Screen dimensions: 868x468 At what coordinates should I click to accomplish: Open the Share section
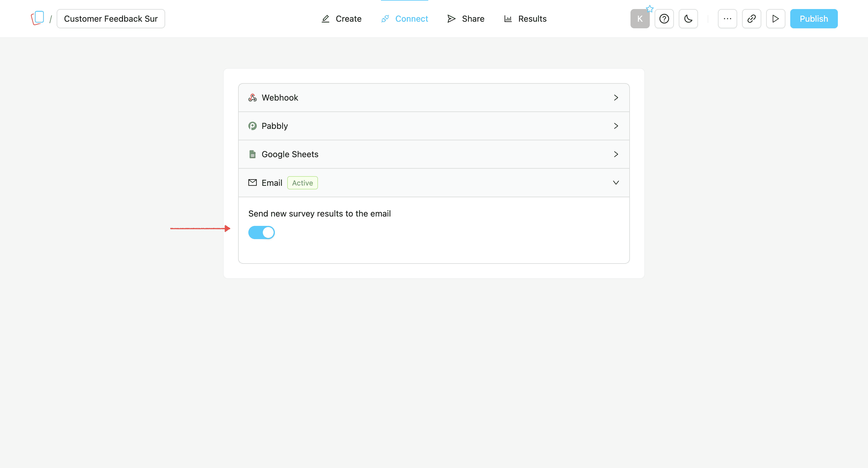(465, 18)
